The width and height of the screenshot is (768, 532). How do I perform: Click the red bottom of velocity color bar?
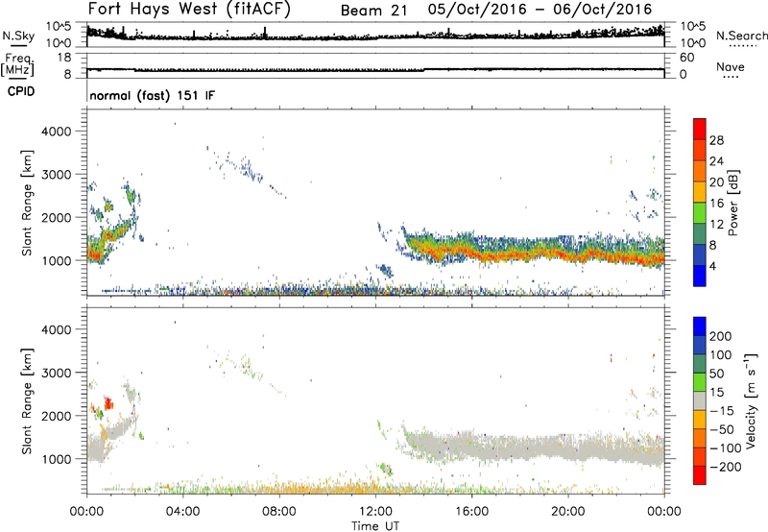click(x=700, y=475)
